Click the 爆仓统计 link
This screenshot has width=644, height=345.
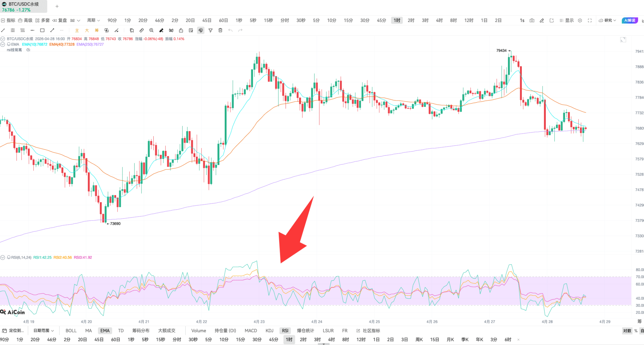(x=305, y=331)
